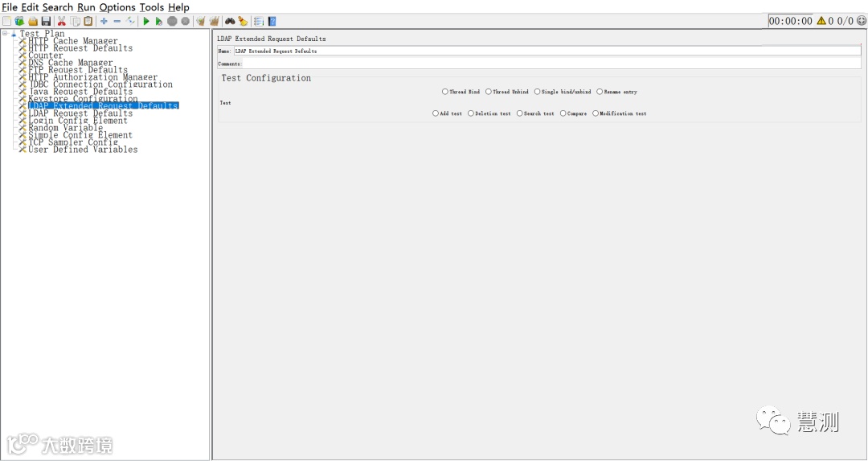Select Random Variable in tree

[x=65, y=127]
